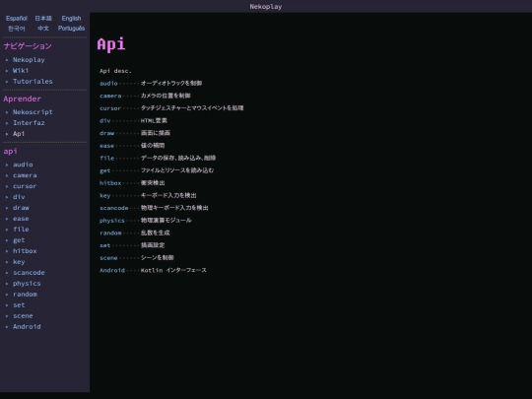Screen dimensions: 532x399
Task: Switch language to Español
Action: click(17, 19)
